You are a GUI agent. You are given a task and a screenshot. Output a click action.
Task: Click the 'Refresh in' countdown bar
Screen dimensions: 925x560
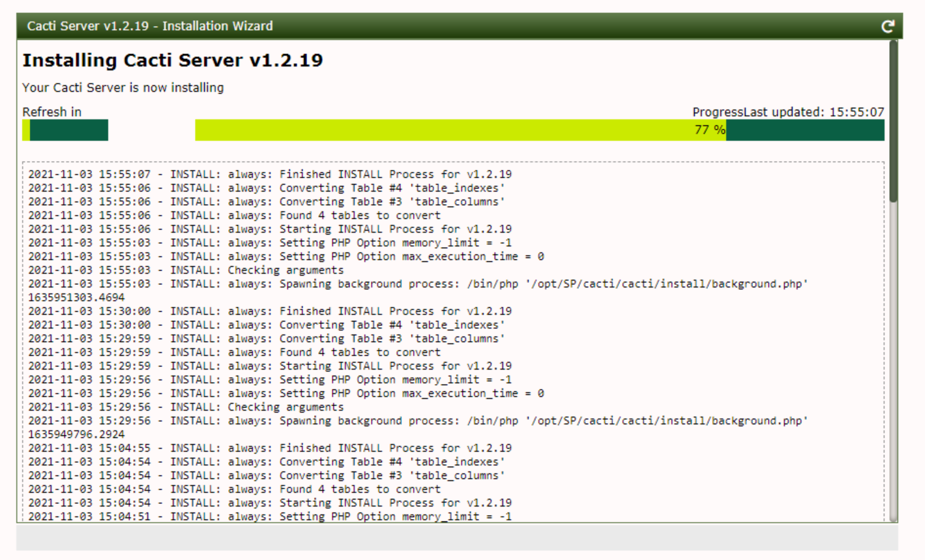(65, 130)
